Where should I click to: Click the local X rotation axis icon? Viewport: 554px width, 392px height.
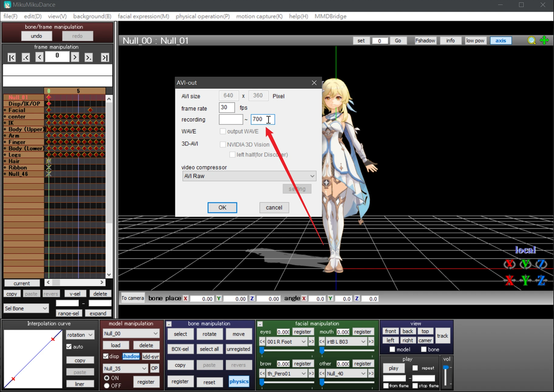click(x=509, y=264)
